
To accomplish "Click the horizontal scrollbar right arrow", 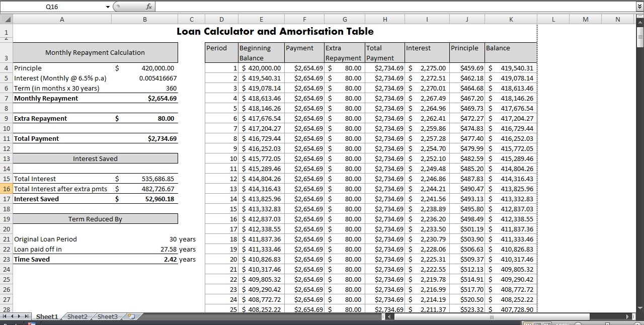I will coord(627,318).
